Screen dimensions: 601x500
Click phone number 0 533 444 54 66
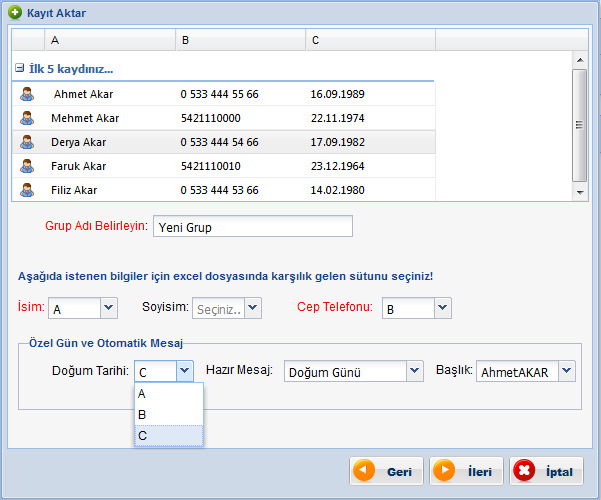220,142
